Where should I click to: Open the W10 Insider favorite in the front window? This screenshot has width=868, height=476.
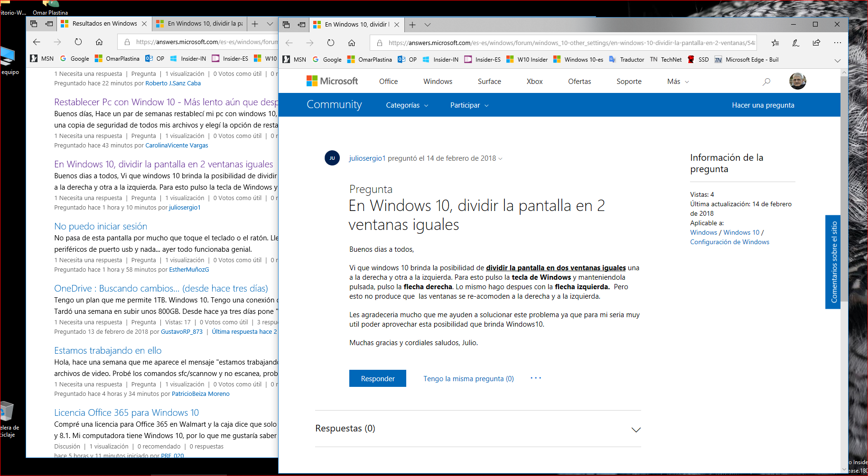pyautogui.click(x=527, y=60)
